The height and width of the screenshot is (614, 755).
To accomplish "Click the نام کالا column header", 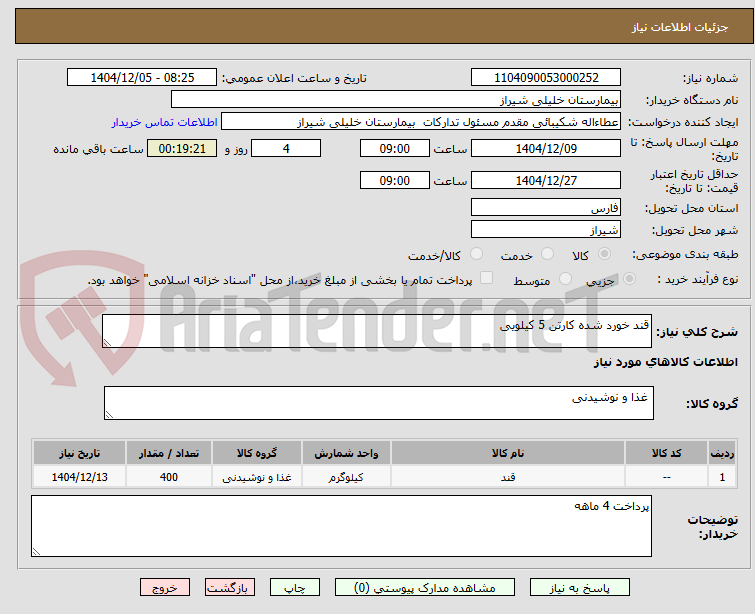I will coord(508,453).
